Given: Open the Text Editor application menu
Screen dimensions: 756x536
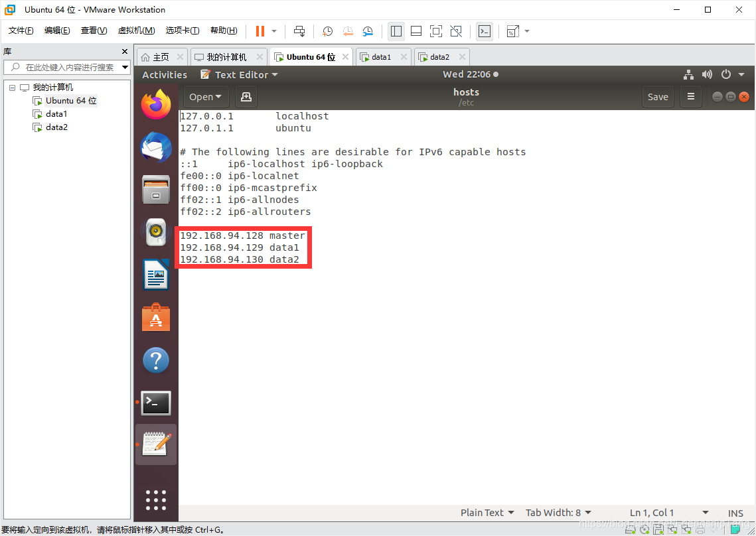Looking at the screenshot, I should [x=239, y=75].
